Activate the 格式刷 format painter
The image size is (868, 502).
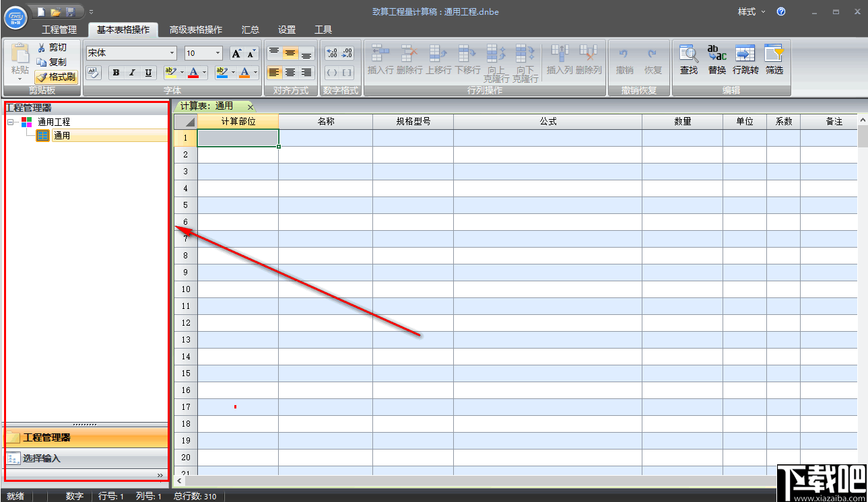click(57, 77)
